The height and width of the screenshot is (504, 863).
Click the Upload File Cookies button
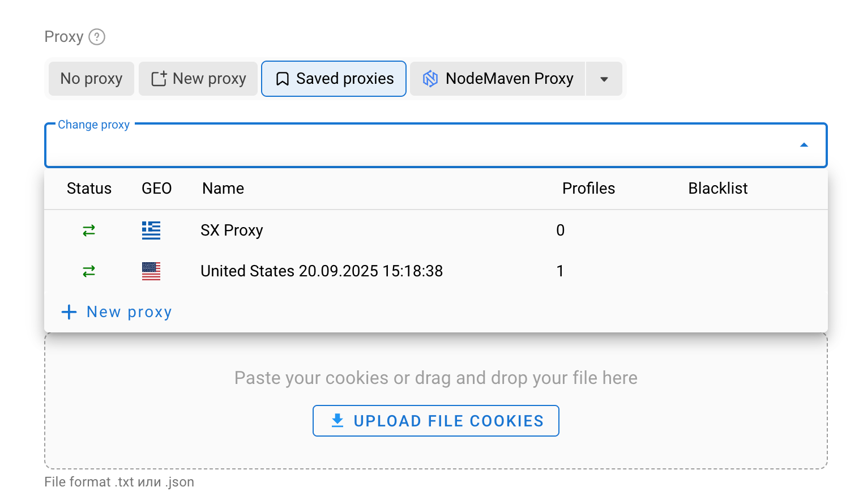(436, 421)
